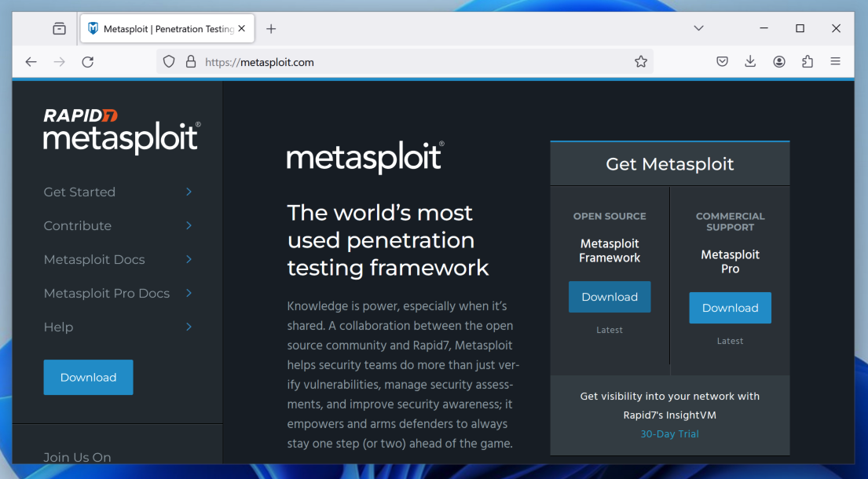Click the tracking protection shield icon

click(x=169, y=61)
